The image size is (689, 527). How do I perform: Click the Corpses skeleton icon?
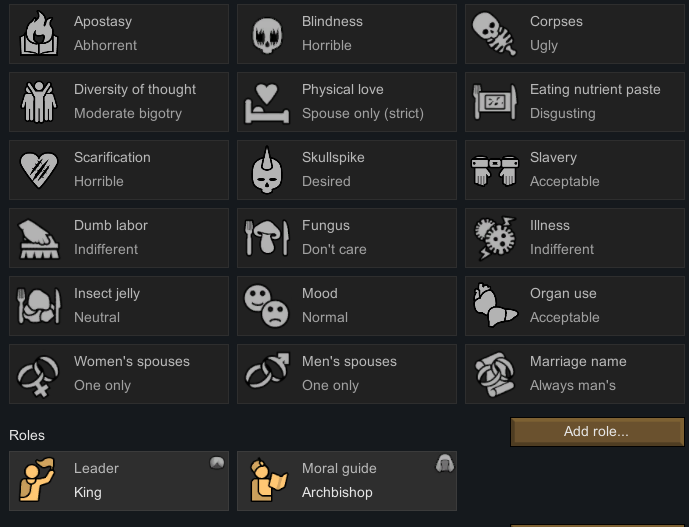(x=494, y=34)
